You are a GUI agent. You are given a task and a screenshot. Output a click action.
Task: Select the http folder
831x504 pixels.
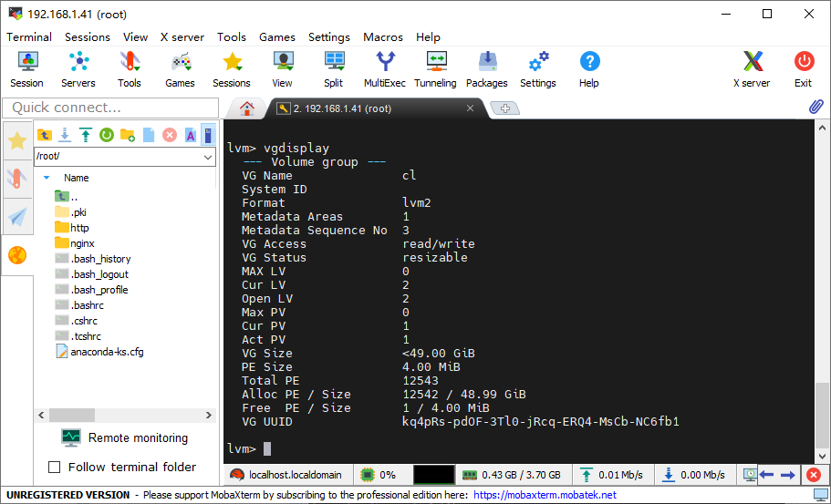[71, 228]
